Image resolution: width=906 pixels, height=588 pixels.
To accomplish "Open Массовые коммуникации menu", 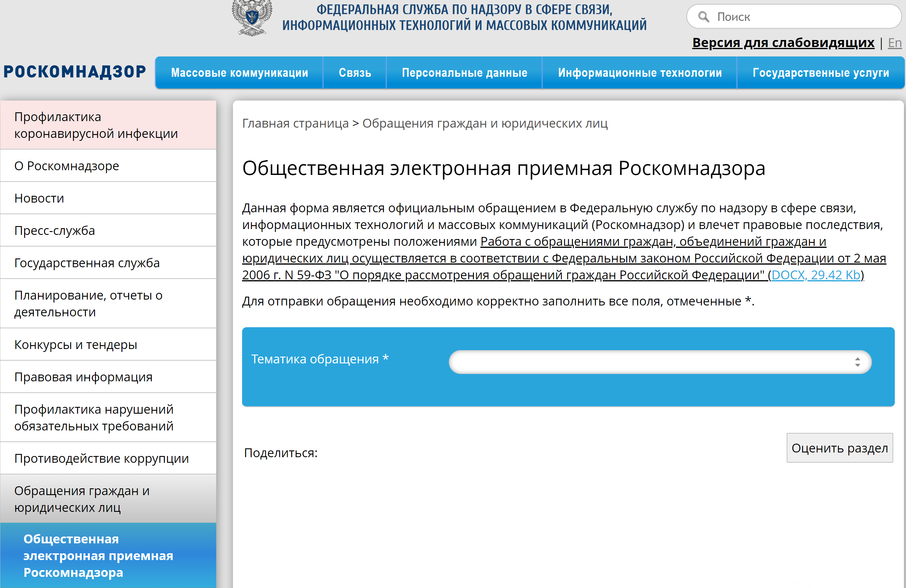I will coord(239,73).
